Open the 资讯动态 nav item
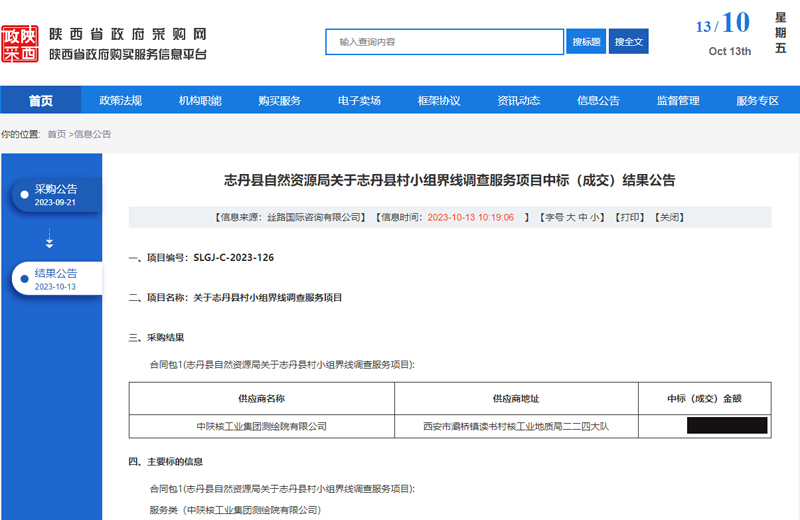Viewport: 800px width, 520px height. [x=518, y=100]
